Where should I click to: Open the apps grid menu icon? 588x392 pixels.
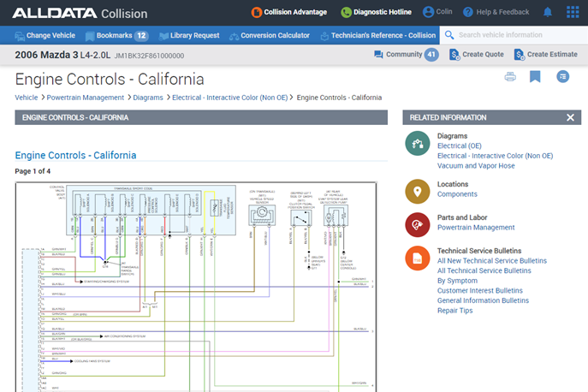point(572,13)
